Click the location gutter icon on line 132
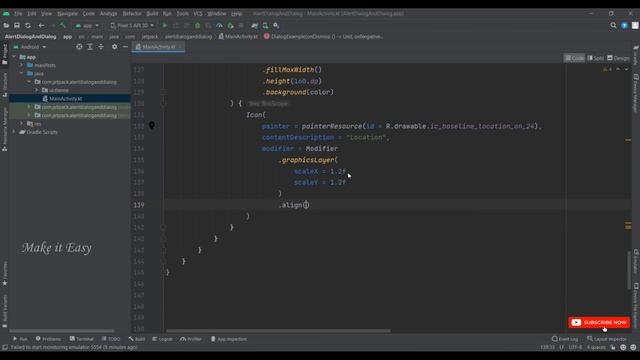The height and width of the screenshot is (360, 640). [151, 125]
